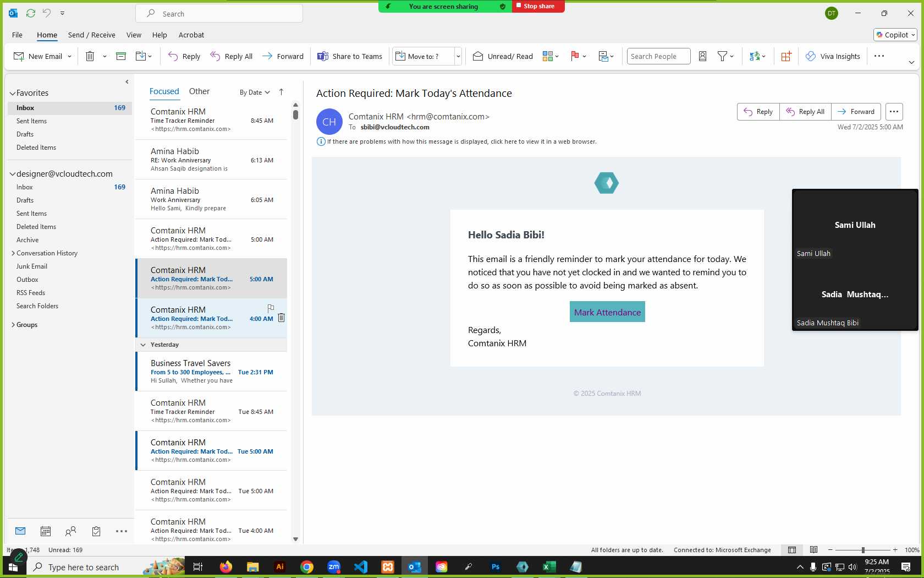Open the New Email dropdown arrow
Viewport: 924px width, 578px height.
tap(69, 56)
